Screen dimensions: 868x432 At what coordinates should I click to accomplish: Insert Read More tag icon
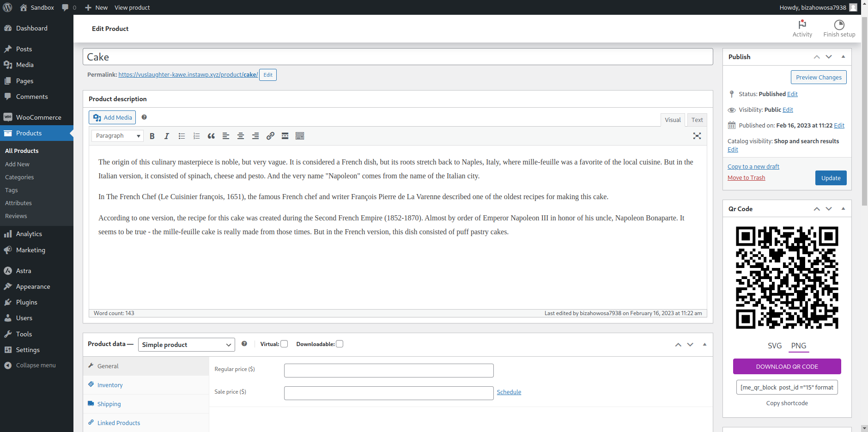(x=285, y=136)
